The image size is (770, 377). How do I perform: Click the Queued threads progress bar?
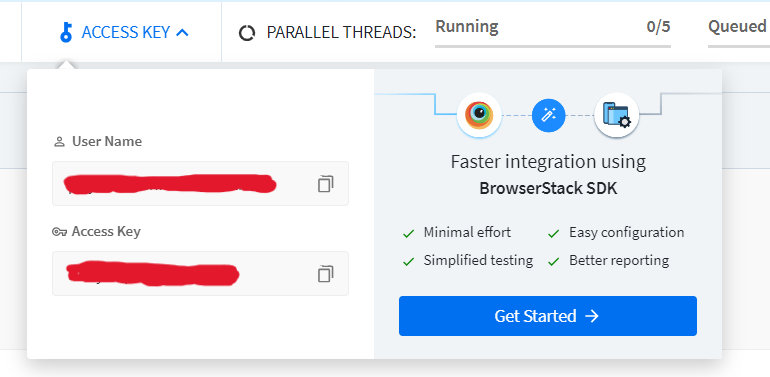(x=739, y=46)
